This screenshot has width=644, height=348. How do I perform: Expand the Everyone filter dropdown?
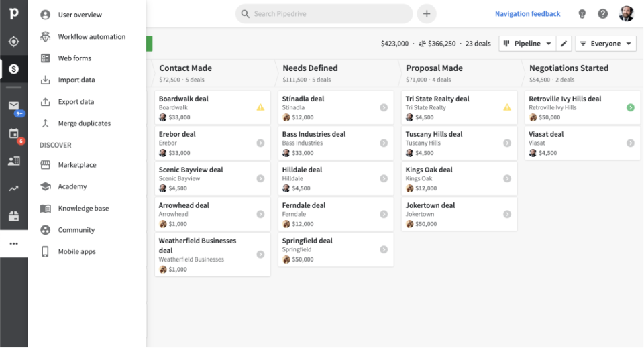[606, 44]
